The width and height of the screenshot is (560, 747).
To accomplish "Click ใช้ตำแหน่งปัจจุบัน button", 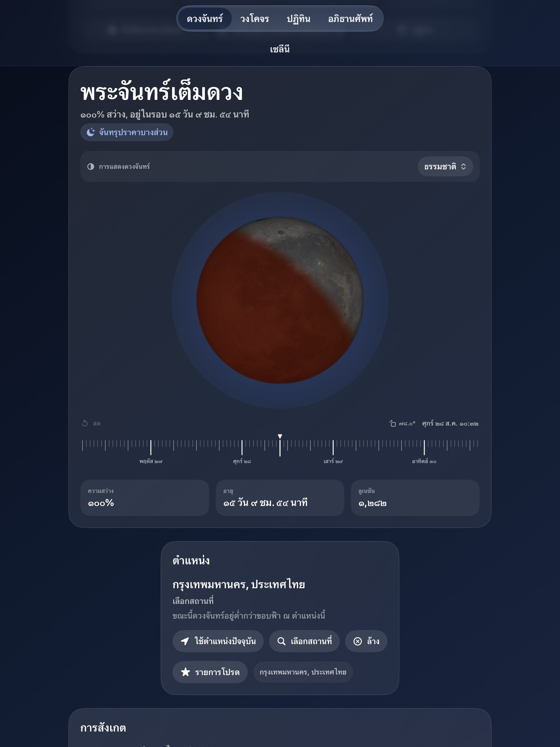I will click(x=218, y=641).
